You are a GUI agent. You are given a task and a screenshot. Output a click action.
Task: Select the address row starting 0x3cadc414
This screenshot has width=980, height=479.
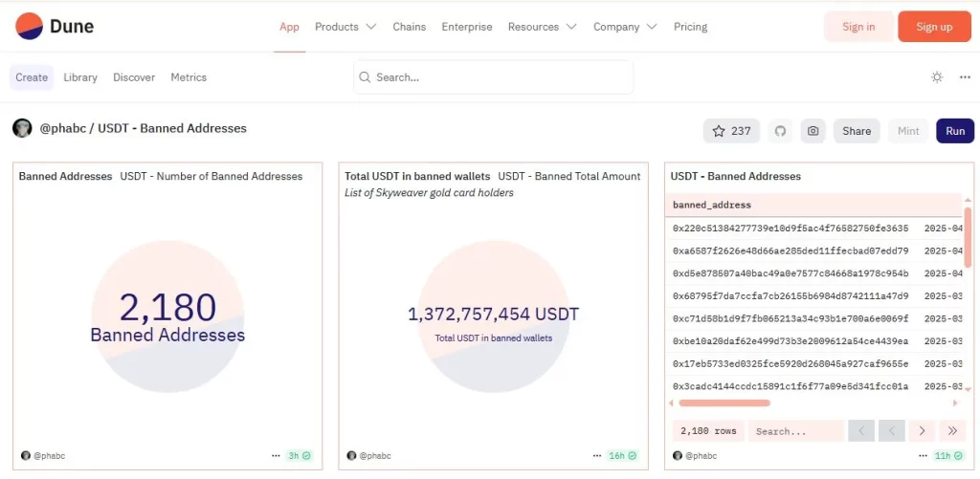point(814,386)
